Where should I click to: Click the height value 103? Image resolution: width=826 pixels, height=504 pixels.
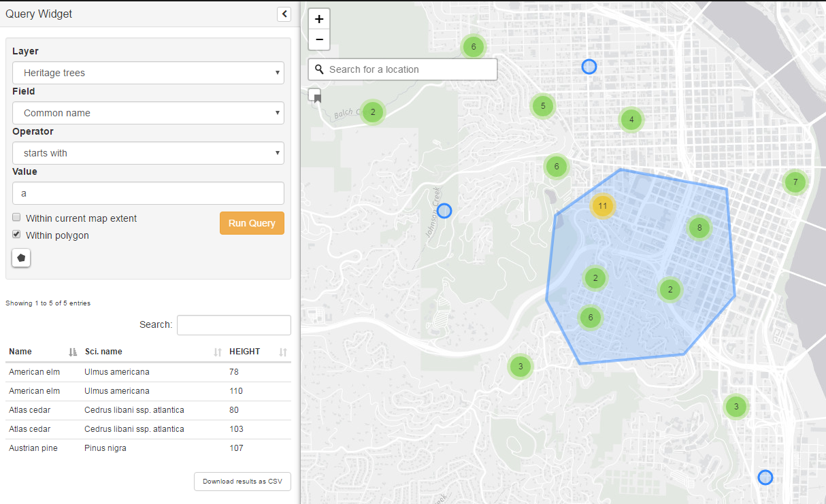(x=236, y=429)
